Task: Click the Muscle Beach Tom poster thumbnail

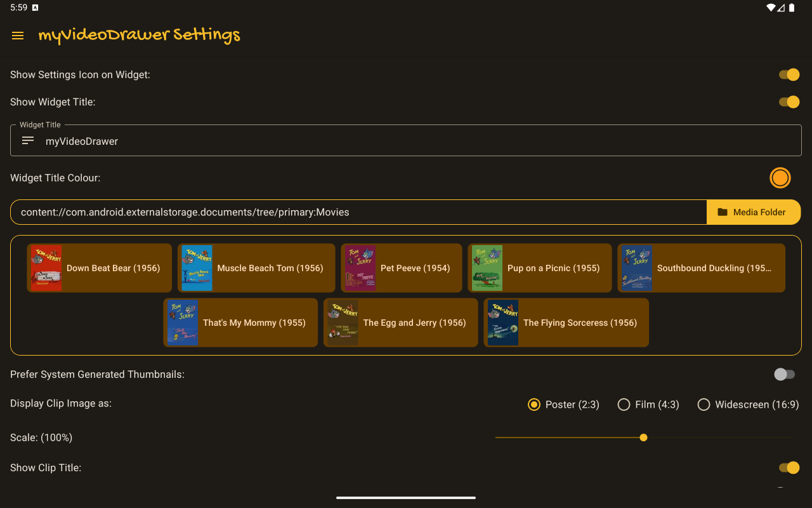Action: pos(197,268)
